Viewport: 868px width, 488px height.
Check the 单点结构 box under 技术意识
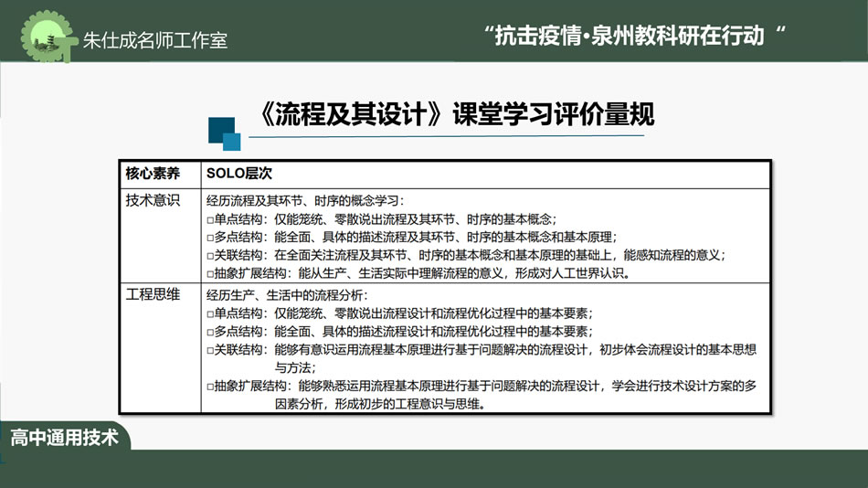(210, 220)
